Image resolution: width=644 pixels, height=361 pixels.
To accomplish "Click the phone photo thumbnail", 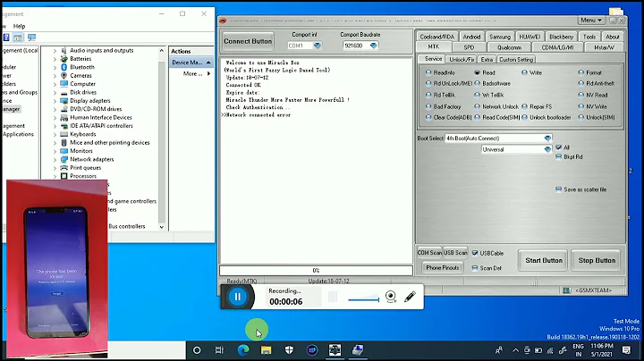I will pos(56,269).
